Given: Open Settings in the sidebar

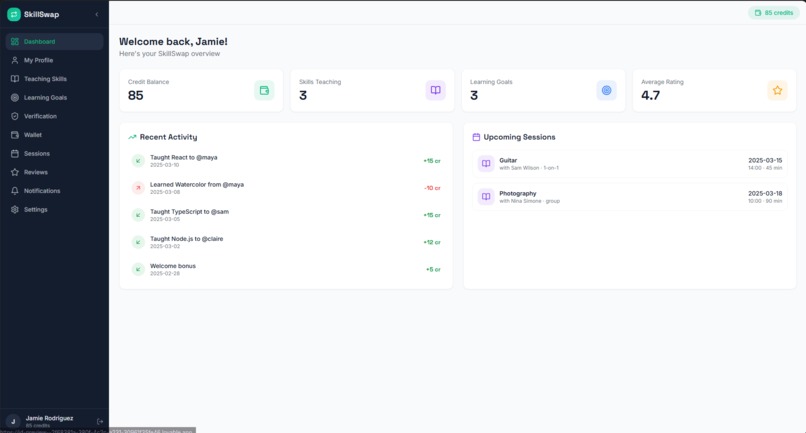Looking at the screenshot, I should tap(54, 210).
